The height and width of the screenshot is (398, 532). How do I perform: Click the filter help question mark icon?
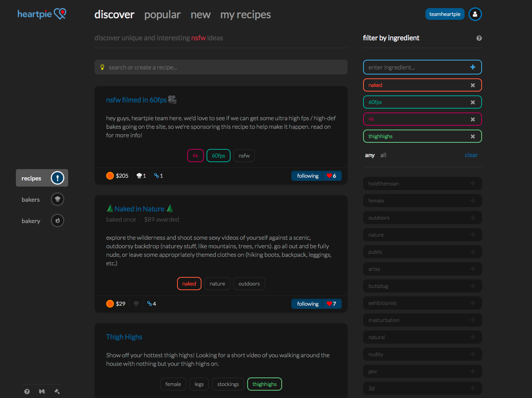point(479,38)
